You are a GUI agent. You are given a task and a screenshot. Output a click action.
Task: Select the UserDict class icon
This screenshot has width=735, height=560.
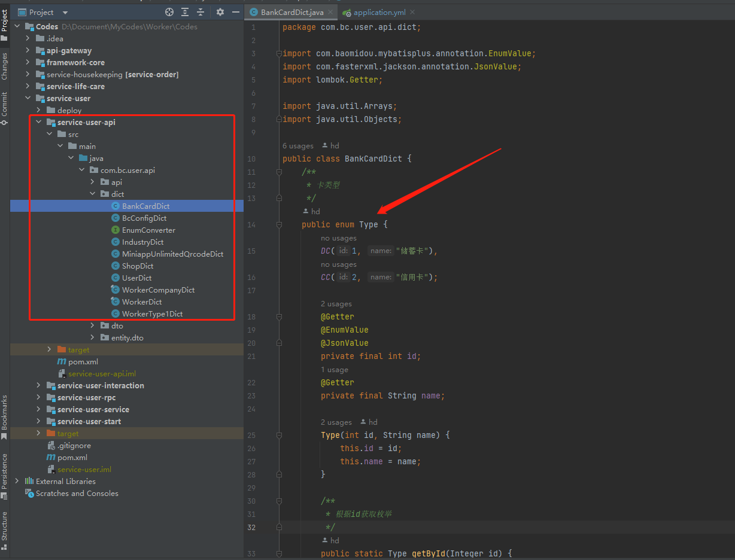[x=116, y=278]
